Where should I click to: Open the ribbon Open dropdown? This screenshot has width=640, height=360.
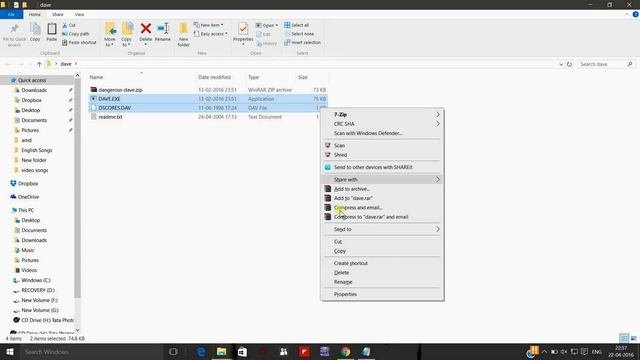pos(267,25)
